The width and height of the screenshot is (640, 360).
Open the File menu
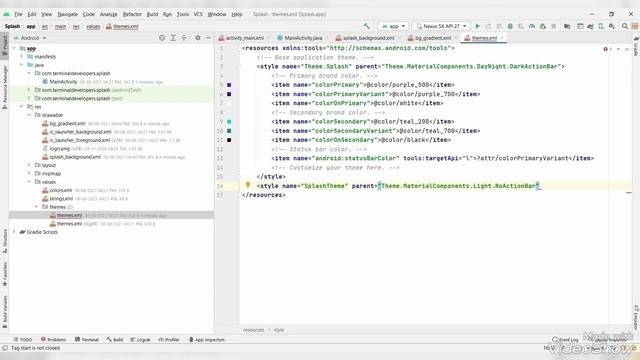point(18,14)
